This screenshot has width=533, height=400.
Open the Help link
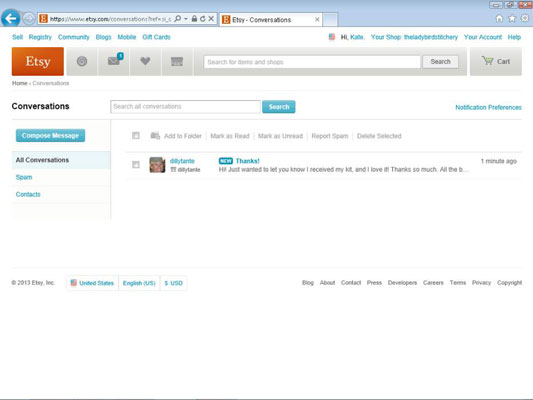pyautogui.click(x=514, y=37)
